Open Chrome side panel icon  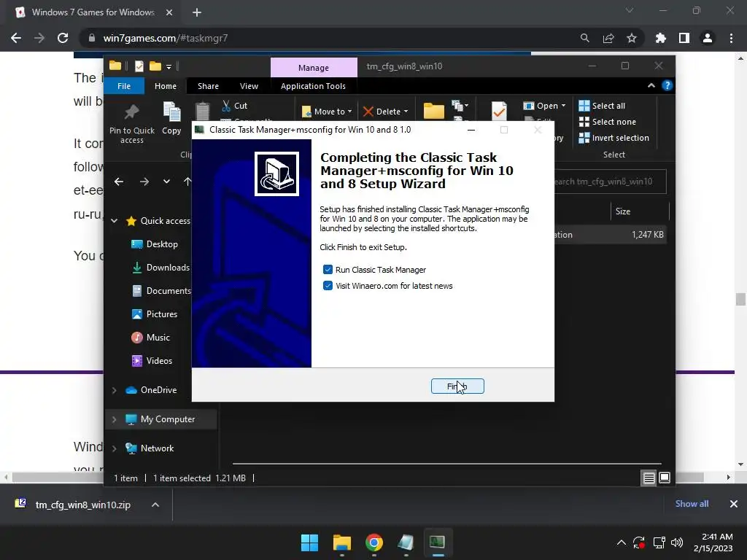(684, 38)
